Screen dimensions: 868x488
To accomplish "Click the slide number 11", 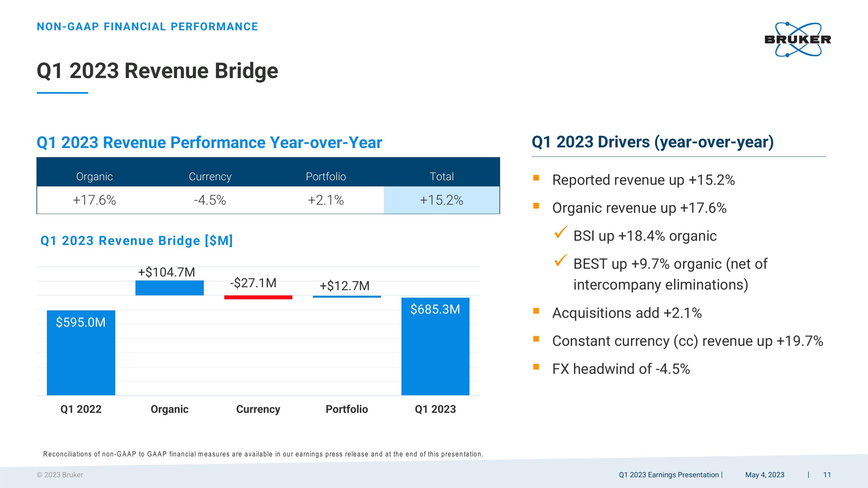I will point(827,475).
